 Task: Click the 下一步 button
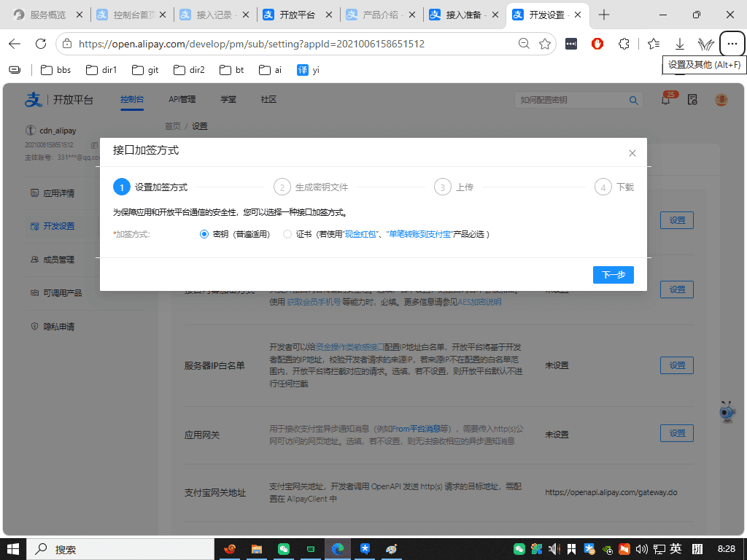pos(613,275)
